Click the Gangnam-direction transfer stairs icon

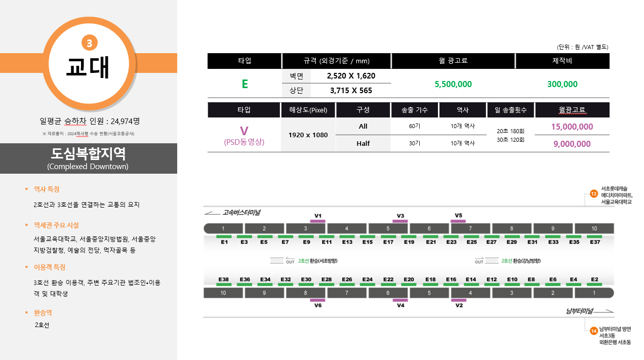492,260
